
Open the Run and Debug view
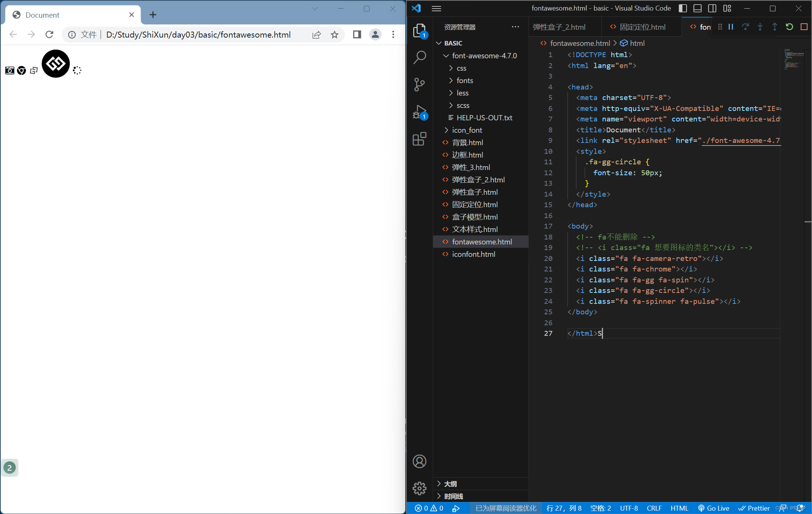pos(420,112)
